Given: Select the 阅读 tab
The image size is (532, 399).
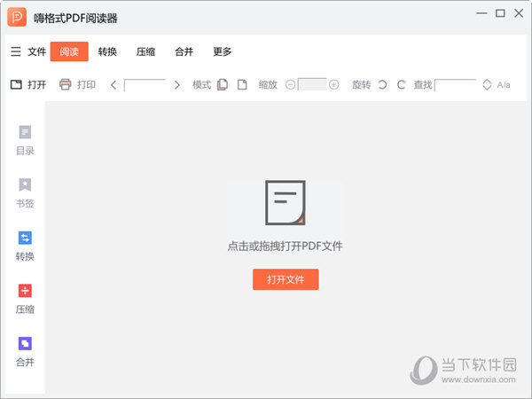Looking at the screenshot, I should [x=69, y=51].
